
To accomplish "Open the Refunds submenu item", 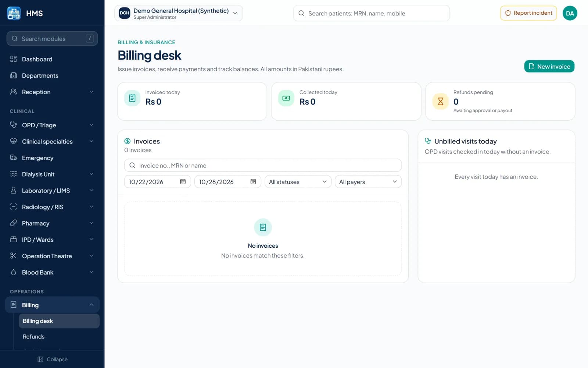I will coord(59,337).
